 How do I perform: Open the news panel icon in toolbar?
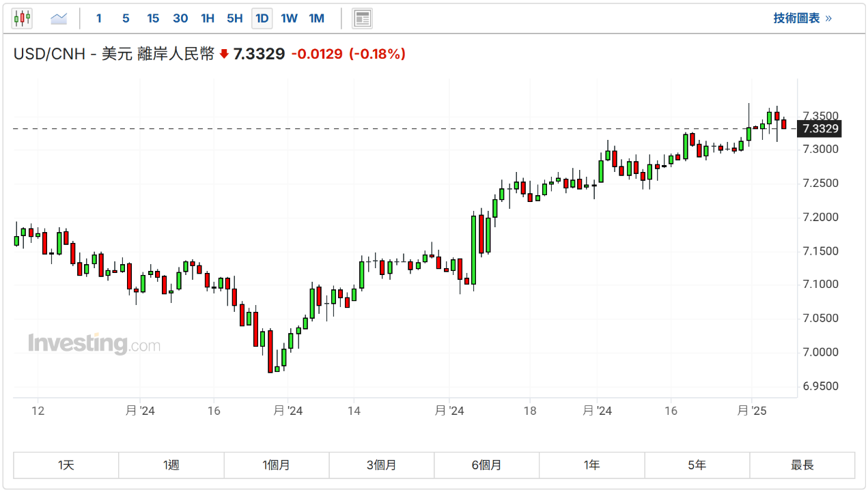[362, 18]
